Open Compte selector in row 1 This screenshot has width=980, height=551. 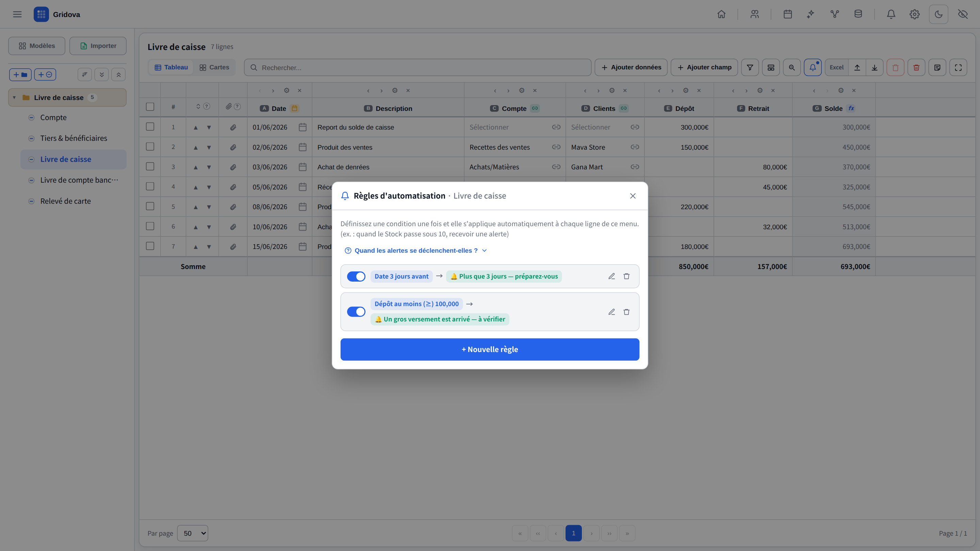[515, 128]
